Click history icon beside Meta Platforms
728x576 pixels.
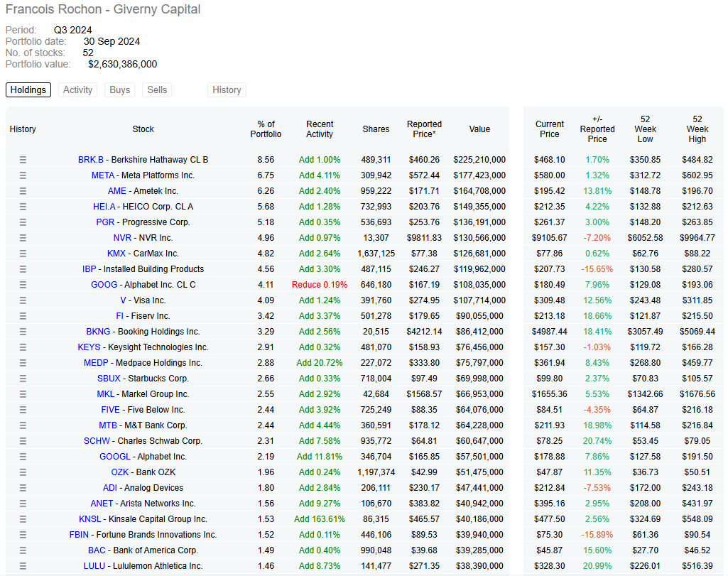pos(23,175)
